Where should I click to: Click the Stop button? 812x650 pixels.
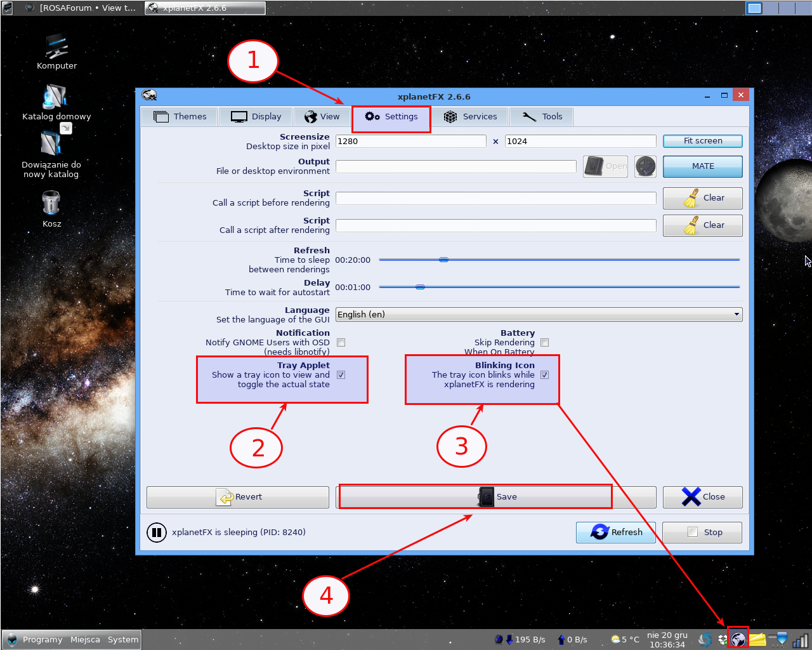[702, 533]
